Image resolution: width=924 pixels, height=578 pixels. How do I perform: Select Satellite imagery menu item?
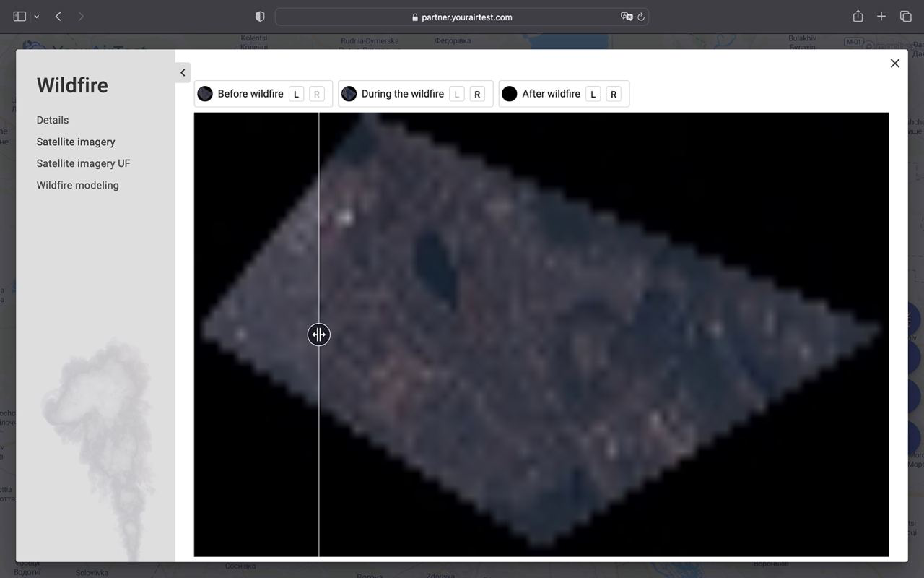pos(76,142)
